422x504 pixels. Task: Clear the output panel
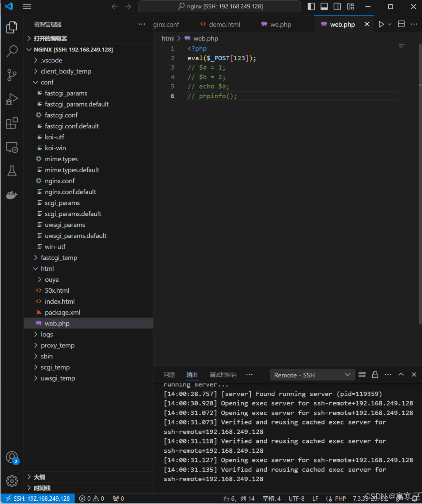(362, 375)
